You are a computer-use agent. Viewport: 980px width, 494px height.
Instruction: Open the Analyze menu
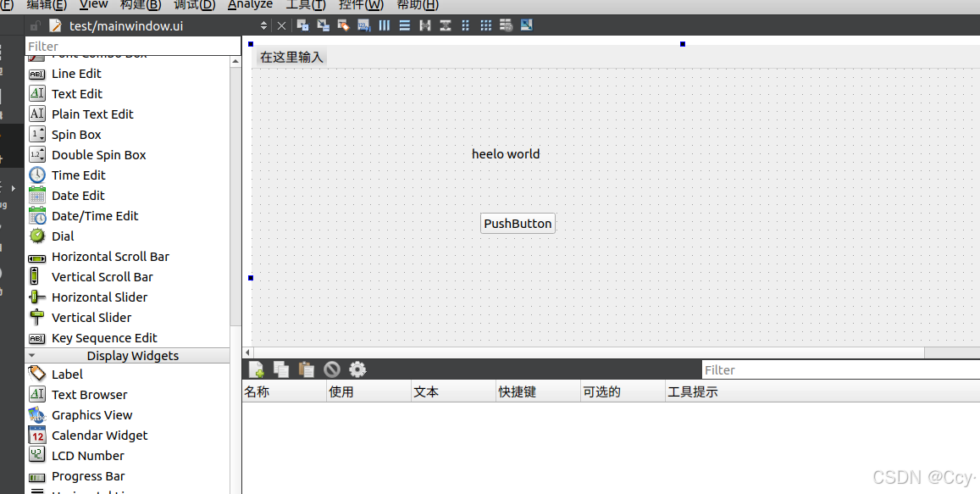pos(250,4)
